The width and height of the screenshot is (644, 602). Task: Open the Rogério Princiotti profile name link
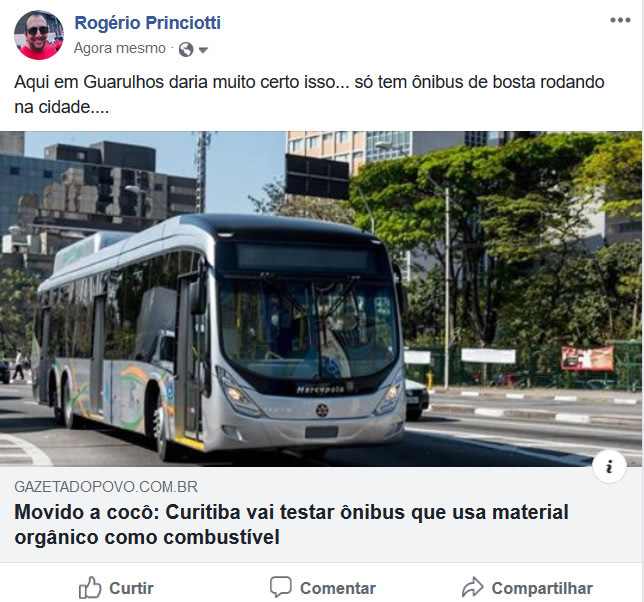click(147, 23)
